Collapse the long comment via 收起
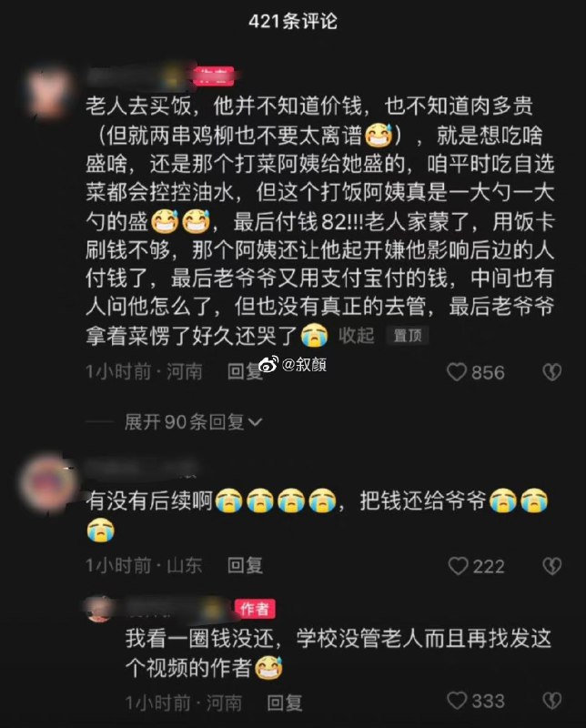Viewport: 586px width, 728px height. [356, 335]
